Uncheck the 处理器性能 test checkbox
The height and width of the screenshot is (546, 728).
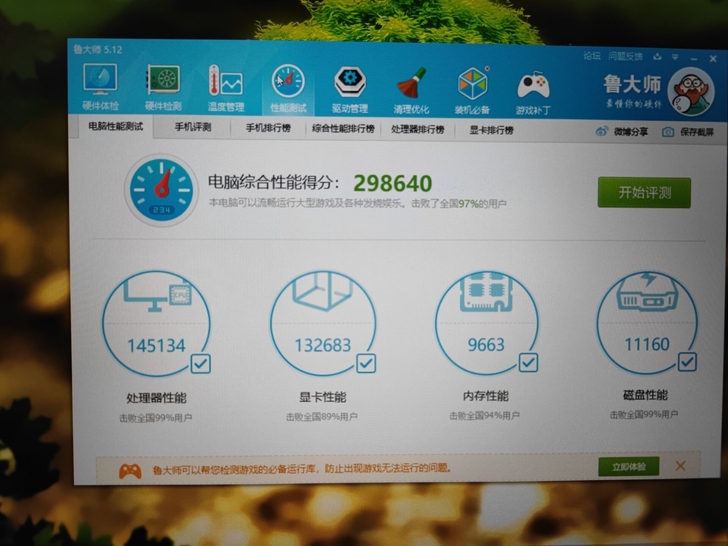tap(201, 364)
